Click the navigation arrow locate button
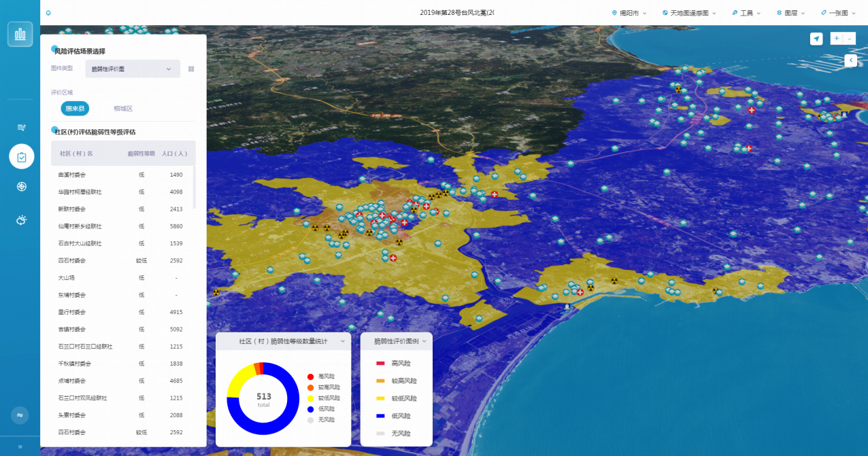The height and width of the screenshot is (456, 868). pos(816,39)
